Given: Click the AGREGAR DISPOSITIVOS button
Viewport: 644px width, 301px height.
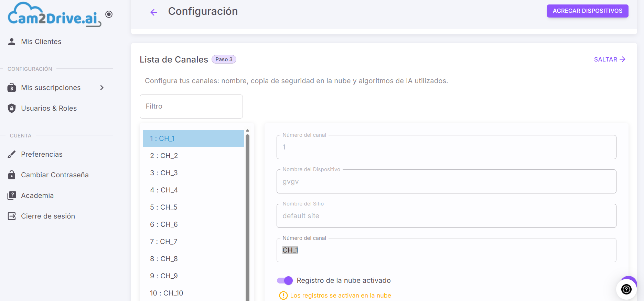Looking at the screenshot, I should (x=588, y=11).
